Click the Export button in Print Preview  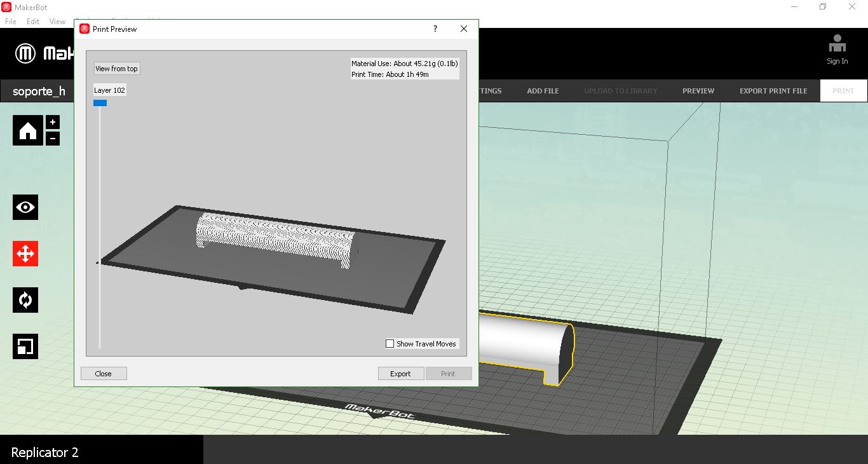[x=400, y=374]
